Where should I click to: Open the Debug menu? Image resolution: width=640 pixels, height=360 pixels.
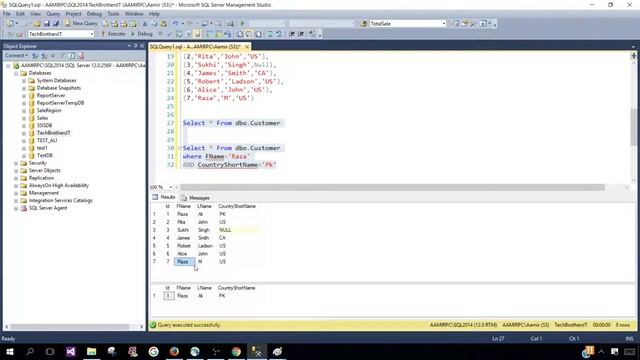pyautogui.click(x=94, y=14)
